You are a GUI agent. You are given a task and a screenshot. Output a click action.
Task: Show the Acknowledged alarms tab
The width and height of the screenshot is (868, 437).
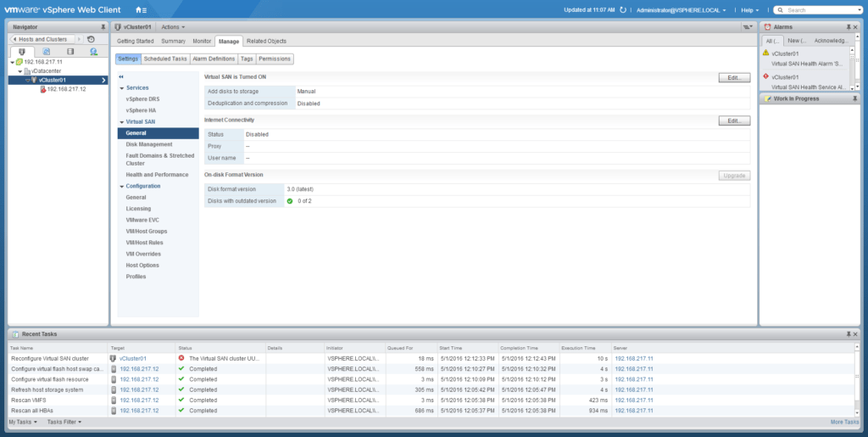(831, 41)
